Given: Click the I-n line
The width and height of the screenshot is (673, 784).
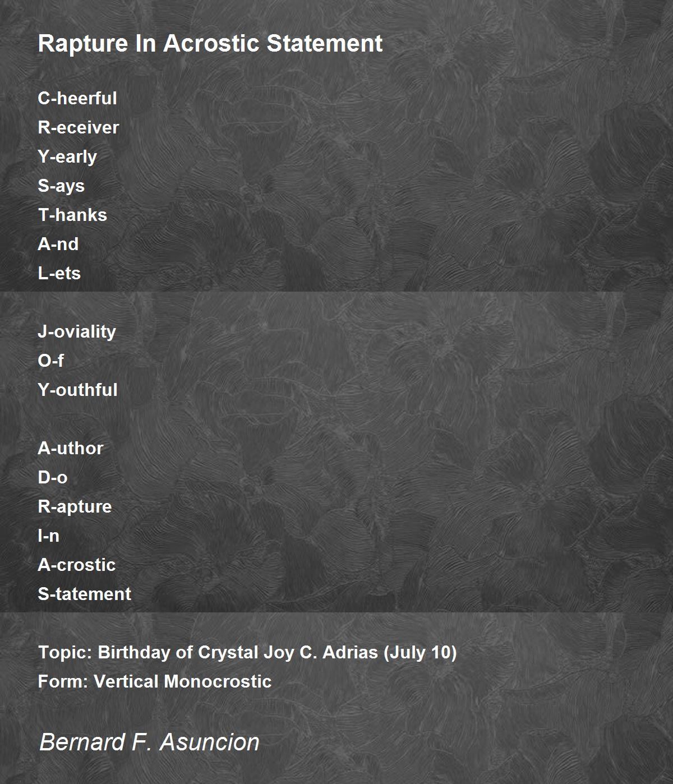Looking at the screenshot, I should (x=48, y=536).
